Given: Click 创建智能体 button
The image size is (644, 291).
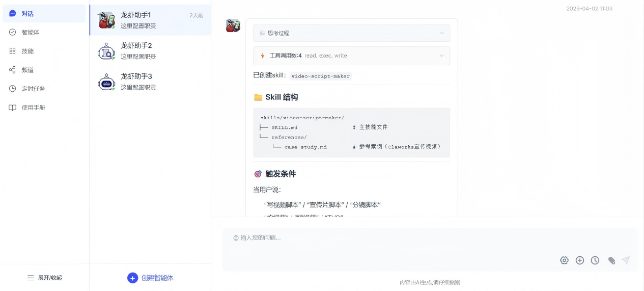Looking at the screenshot, I should 150,278.
